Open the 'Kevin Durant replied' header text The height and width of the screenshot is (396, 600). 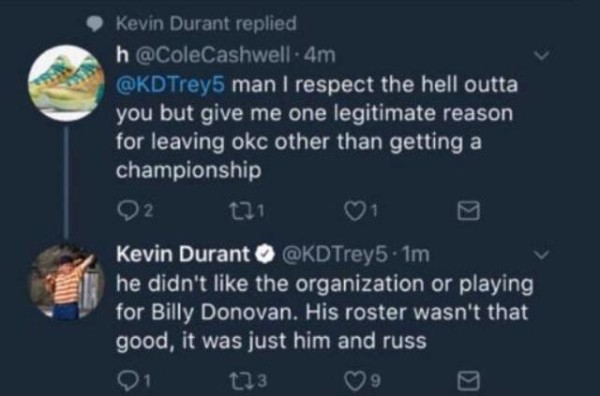click(x=207, y=23)
